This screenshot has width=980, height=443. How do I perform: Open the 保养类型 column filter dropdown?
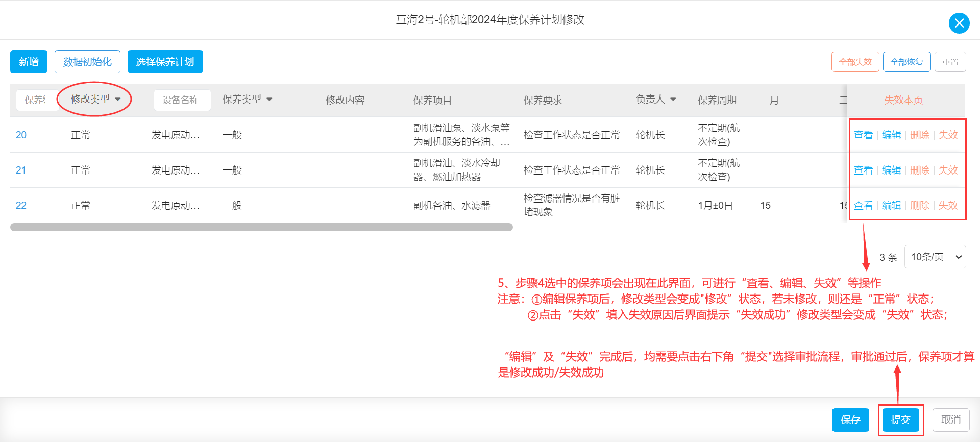click(x=248, y=99)
